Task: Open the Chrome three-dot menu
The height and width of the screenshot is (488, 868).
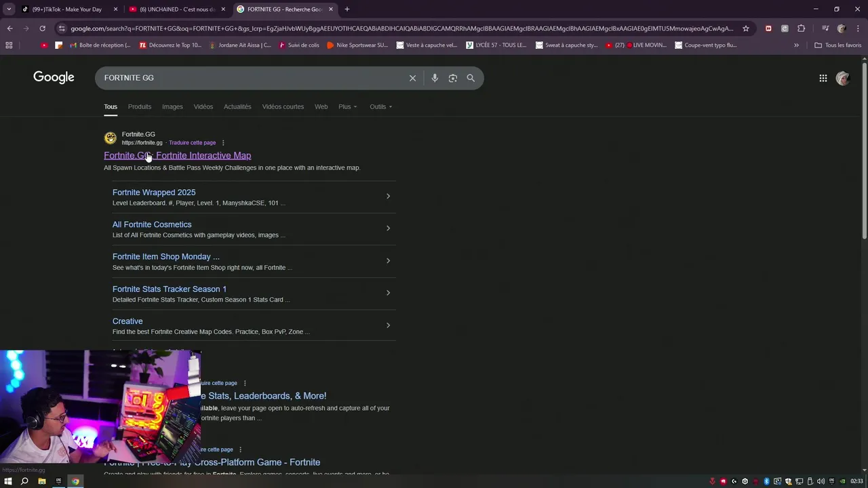Action: pyautogui.click(x=858, y=28)
